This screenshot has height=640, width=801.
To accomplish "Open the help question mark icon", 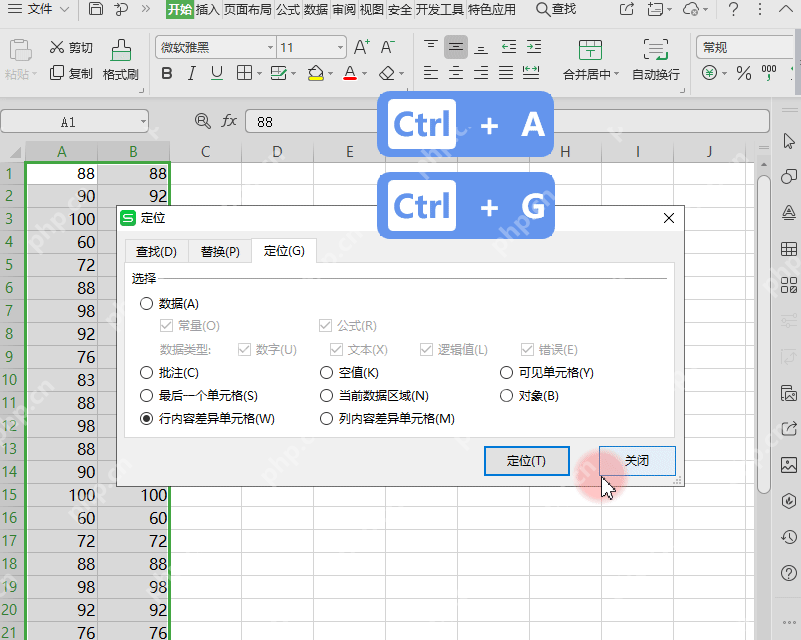I will click(733, 9).
